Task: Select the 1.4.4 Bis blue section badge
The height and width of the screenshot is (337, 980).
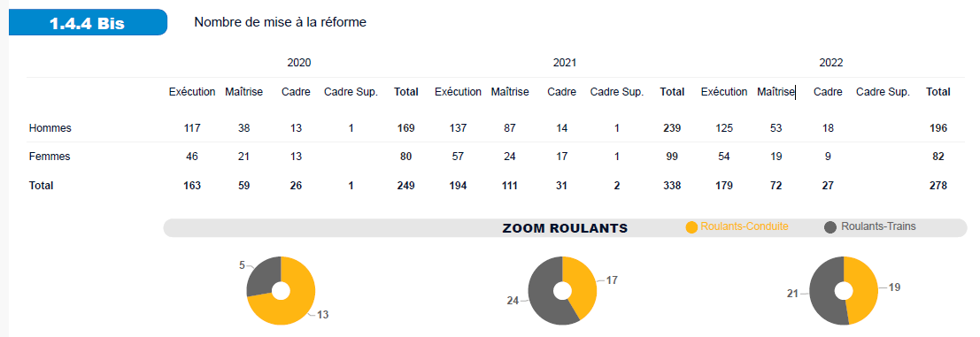Action: 89,23
